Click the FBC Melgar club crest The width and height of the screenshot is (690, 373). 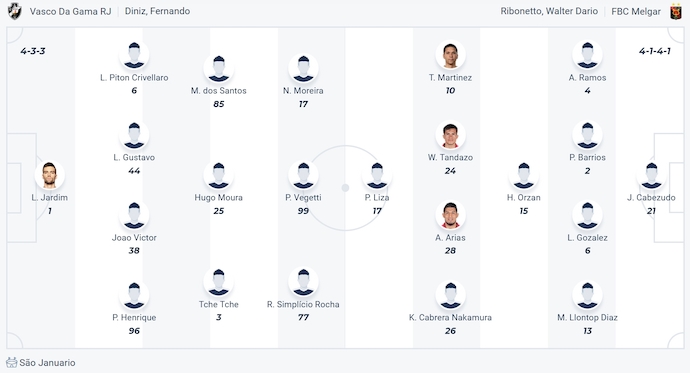(x=676, y=11)
